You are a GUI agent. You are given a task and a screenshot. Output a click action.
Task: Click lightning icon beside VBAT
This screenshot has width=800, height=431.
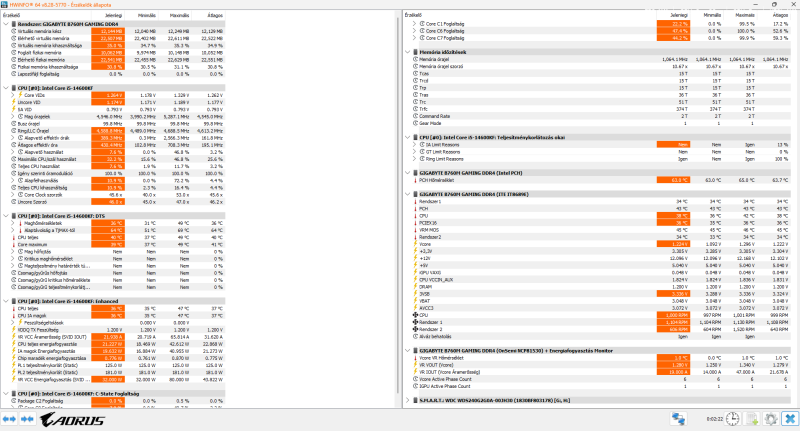[x=415, y=301]
